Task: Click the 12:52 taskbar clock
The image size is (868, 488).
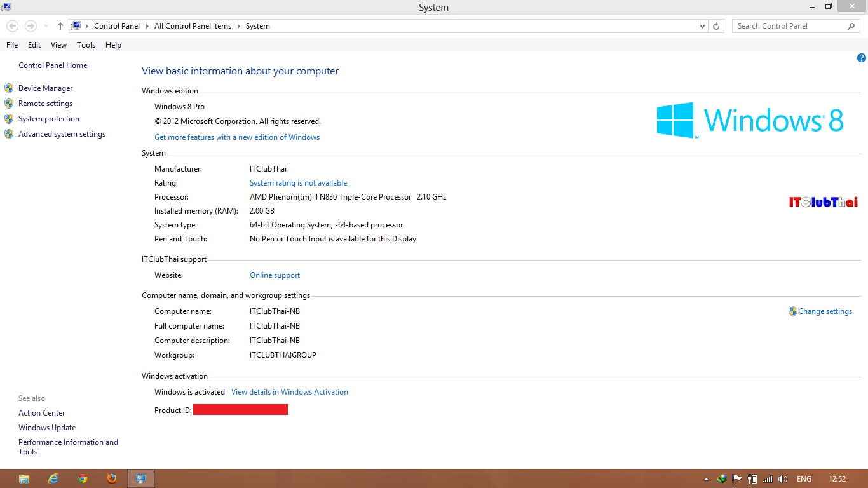Action: (837, 479)
